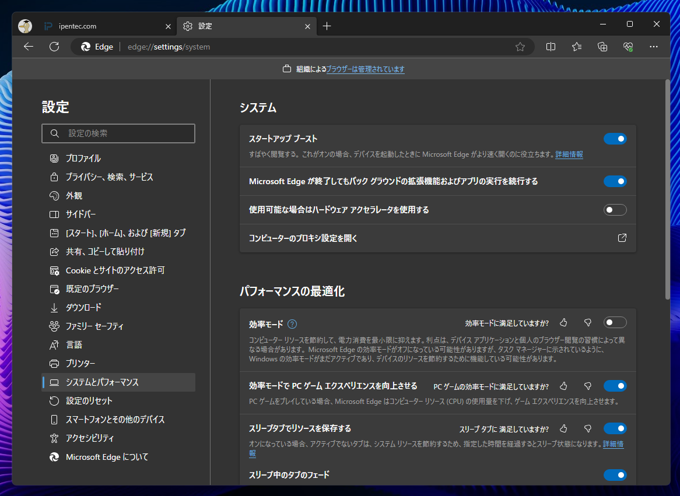Image resolution: width=680 pixels, height=496 pixels.
Task: Add this page to favorites with the star icon
Action: [520, 47]
